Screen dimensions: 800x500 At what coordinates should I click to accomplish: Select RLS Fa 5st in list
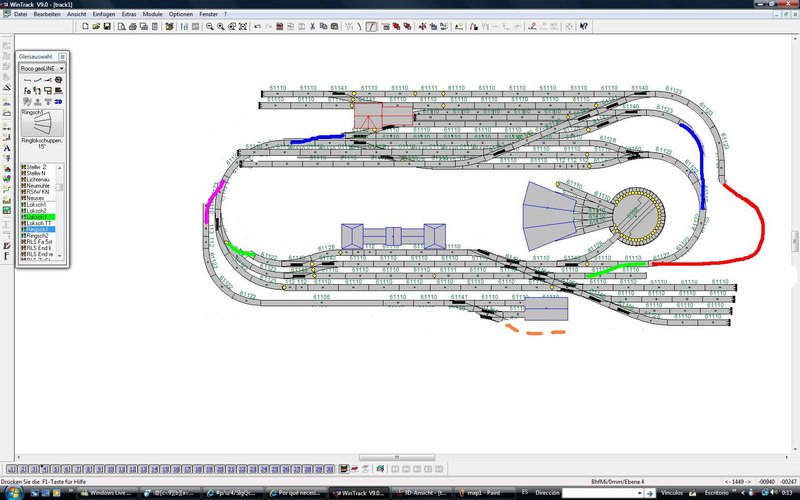point(38,242)
